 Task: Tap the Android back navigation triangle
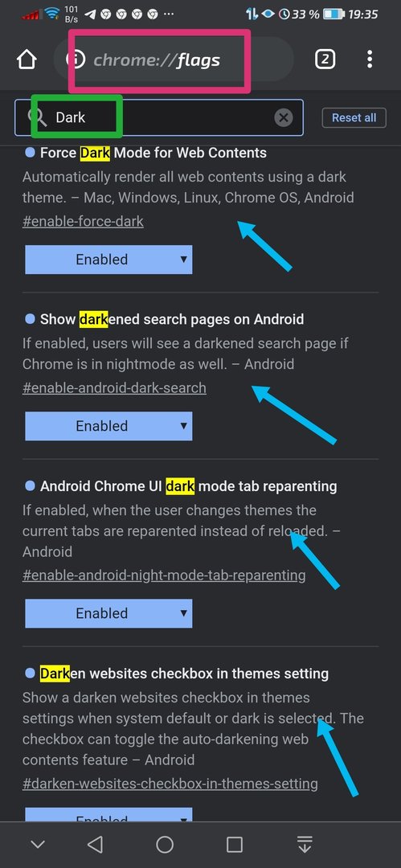click(x=96, y=844)
